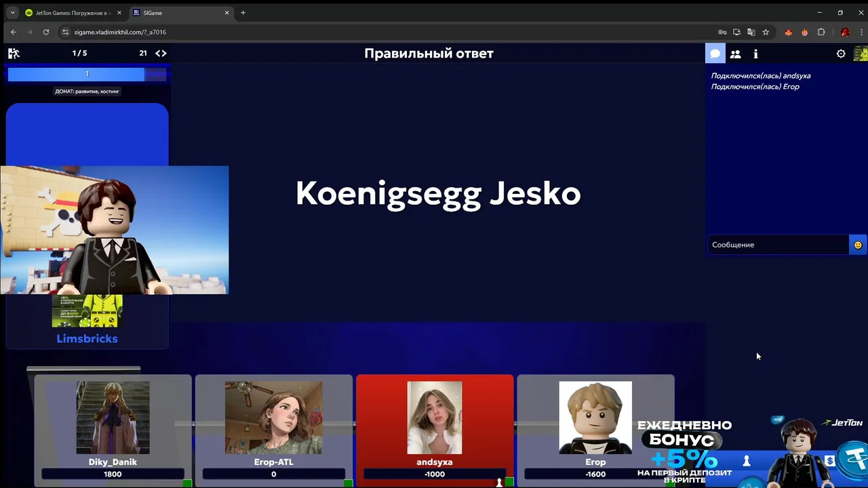
Task: Bookmark this page with star icon
Action: tap(766, 32)
